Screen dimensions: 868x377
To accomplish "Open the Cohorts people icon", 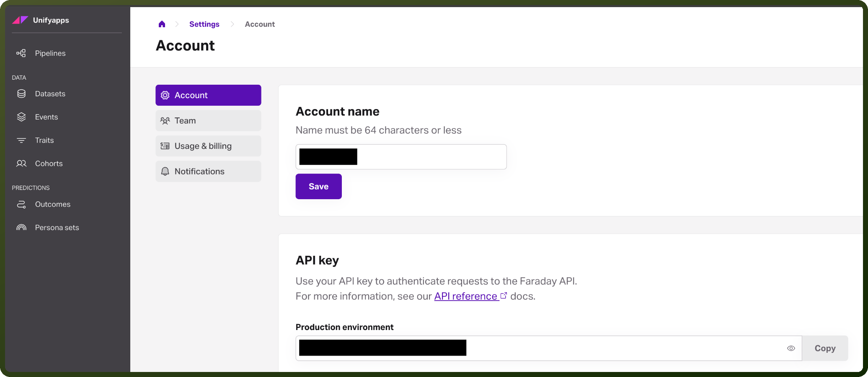I will 21,164.
